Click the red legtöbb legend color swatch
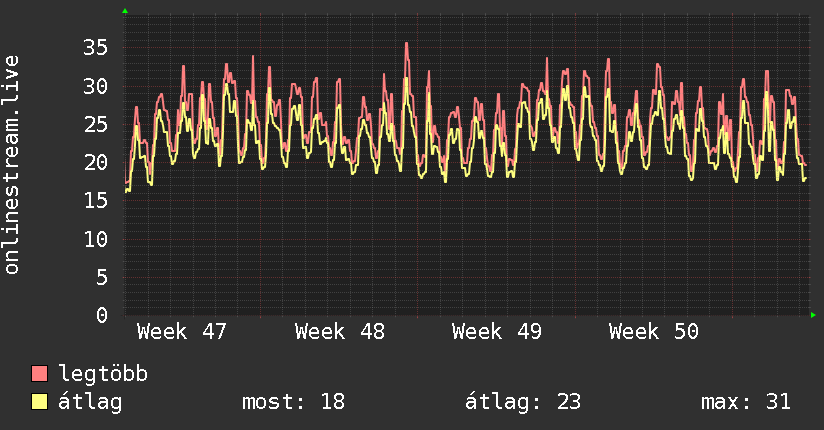824x430 pixels. click(x=40, y=374)
